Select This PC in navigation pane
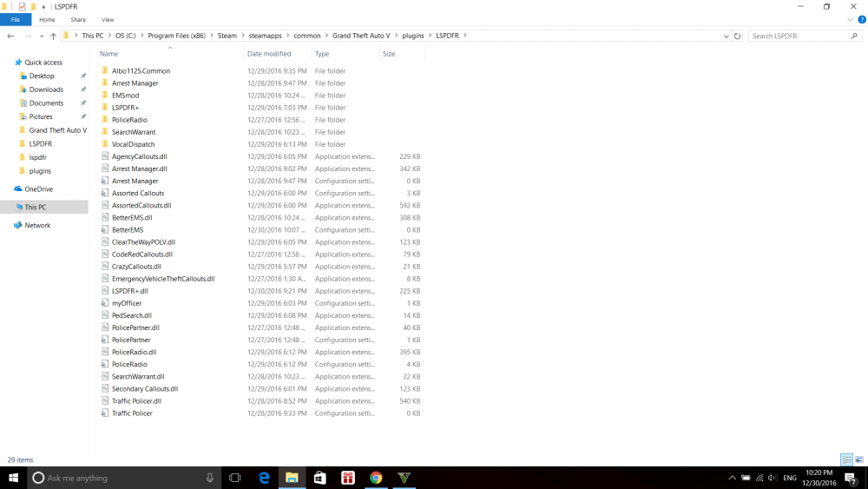 click(35, 207)
